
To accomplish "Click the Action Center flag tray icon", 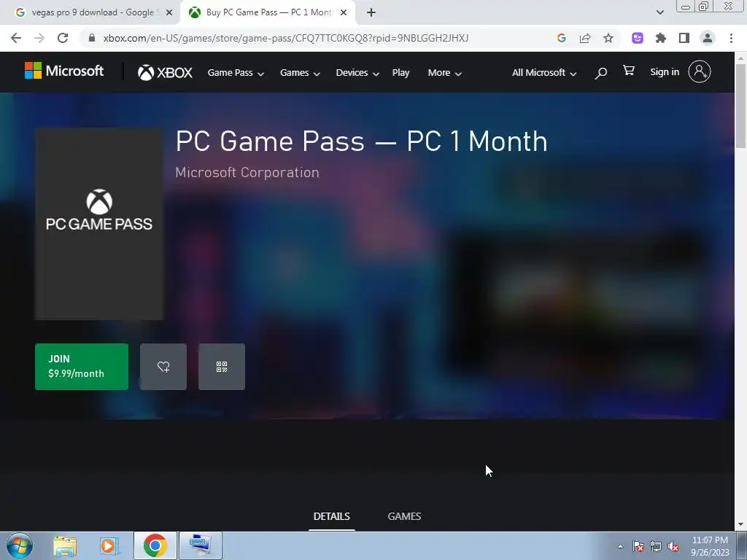I will (638, 547).
